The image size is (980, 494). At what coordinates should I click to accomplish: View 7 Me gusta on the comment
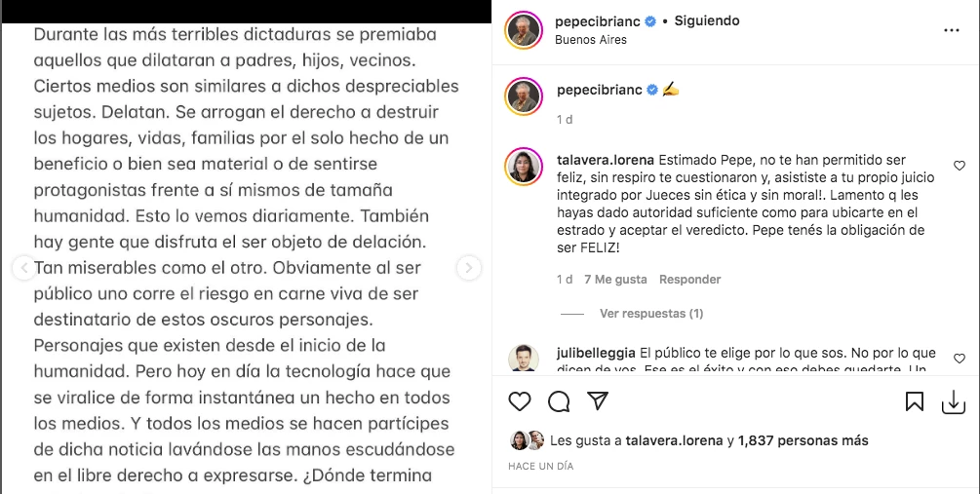[615, 280]
